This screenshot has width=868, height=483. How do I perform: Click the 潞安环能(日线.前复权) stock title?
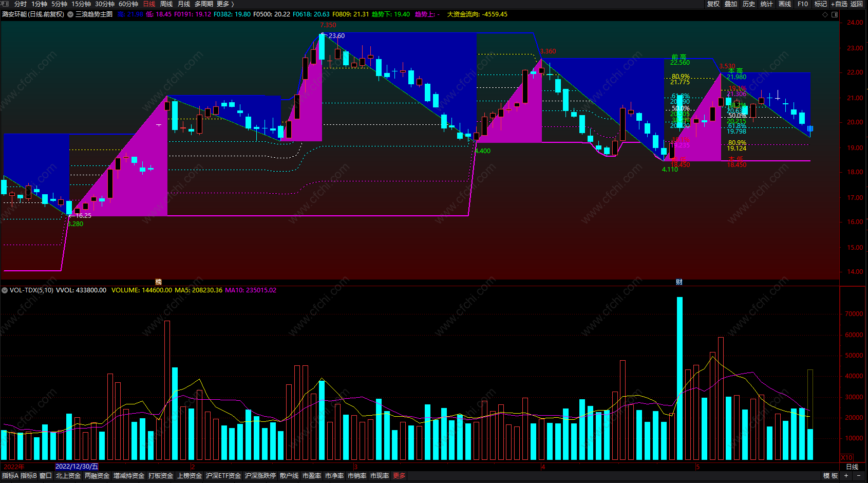[33, 14]
